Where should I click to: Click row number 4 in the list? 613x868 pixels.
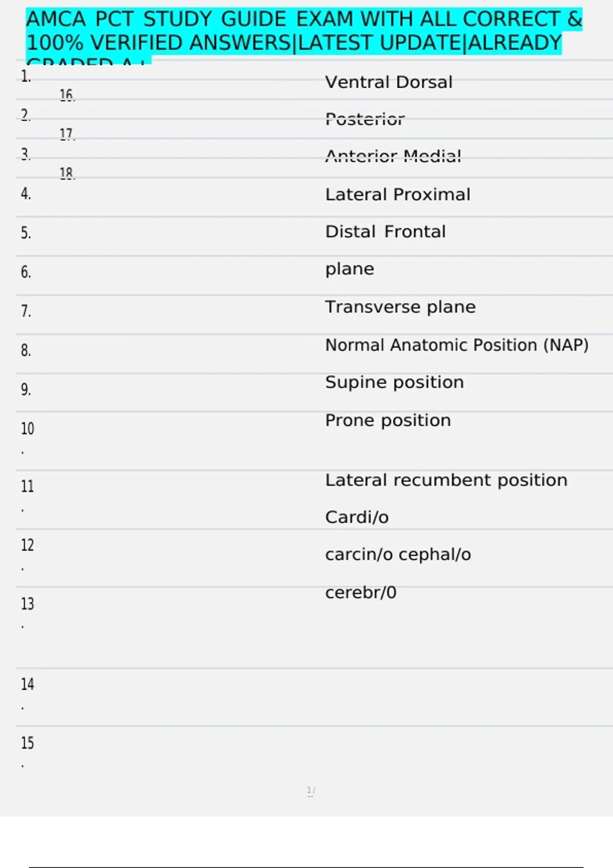tap(26, 194)
